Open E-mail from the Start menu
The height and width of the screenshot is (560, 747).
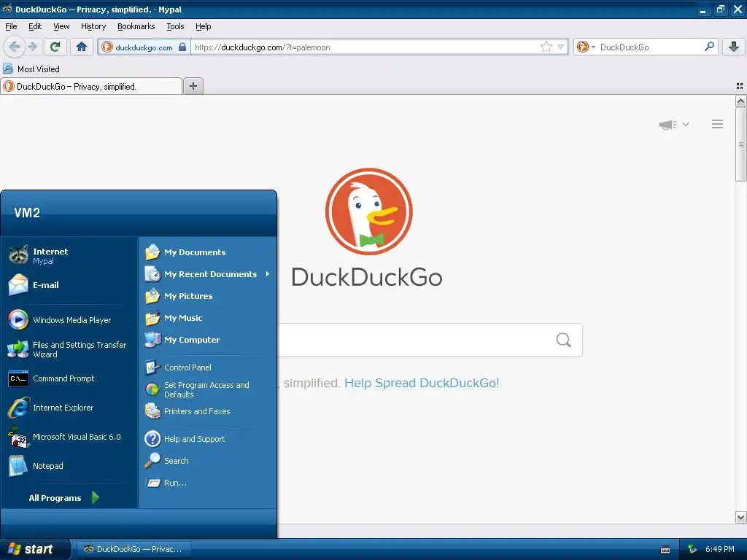pyautogui.click(x=69, y=285)
